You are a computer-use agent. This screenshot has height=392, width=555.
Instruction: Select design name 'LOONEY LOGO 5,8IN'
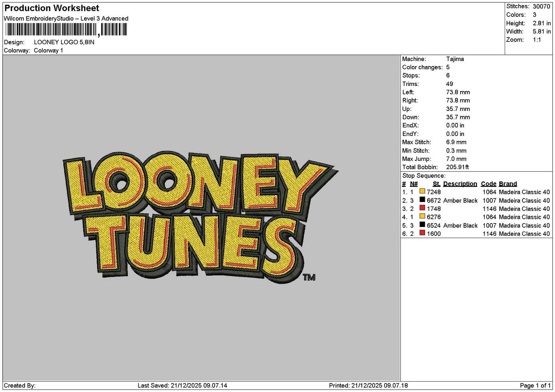click(64, 42)
